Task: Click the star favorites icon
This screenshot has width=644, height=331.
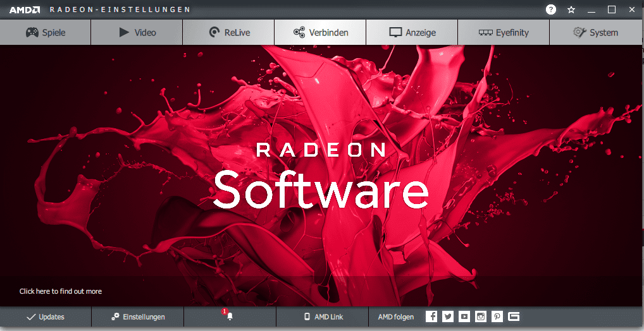Action: [571, 10]
